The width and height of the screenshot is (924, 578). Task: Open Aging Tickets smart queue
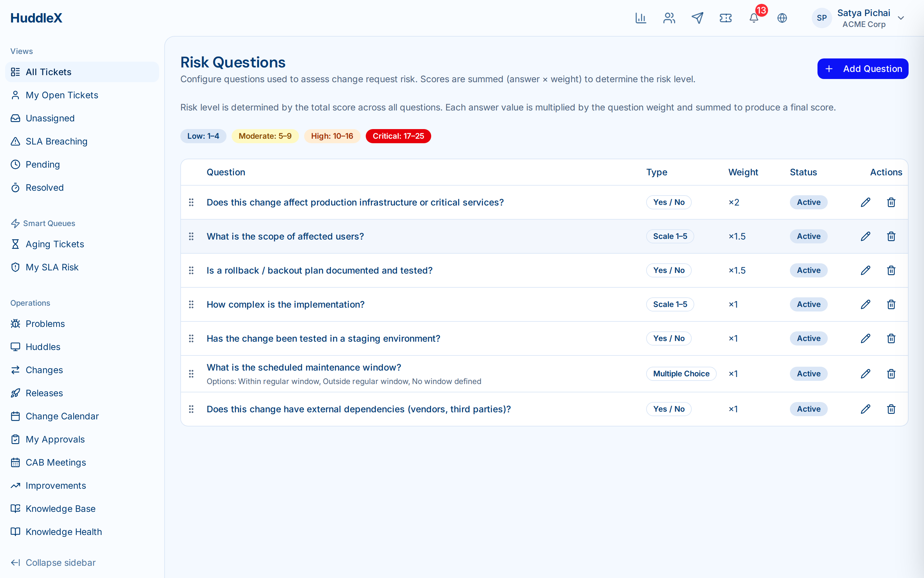(82, 244)
